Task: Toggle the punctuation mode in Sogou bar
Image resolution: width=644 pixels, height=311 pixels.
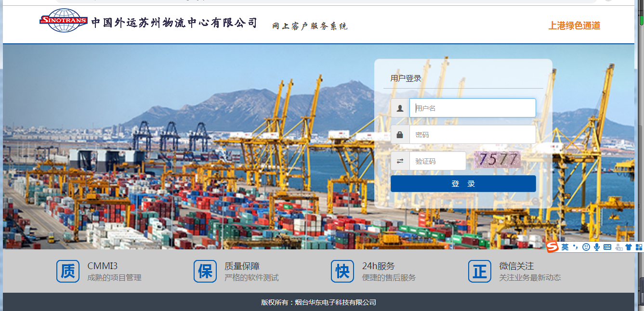Action: [575, 247]
